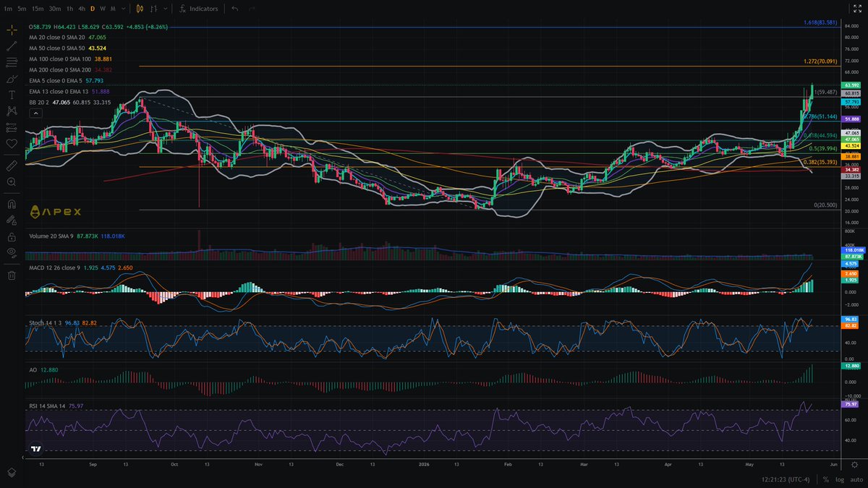This screenshot has width=868, height=488.
Task: Open the chart patterns tool
Action: pyautogui.click(x=11, y=111)
